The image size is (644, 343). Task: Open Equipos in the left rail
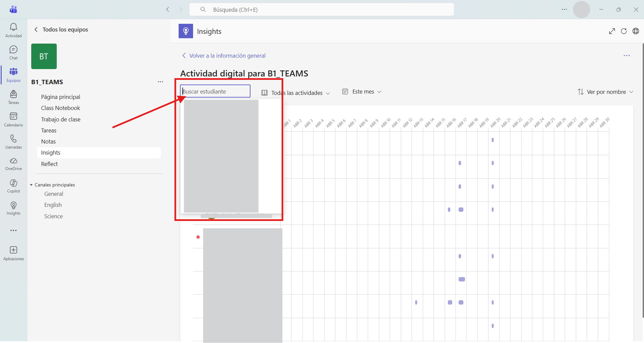(13, 75)
